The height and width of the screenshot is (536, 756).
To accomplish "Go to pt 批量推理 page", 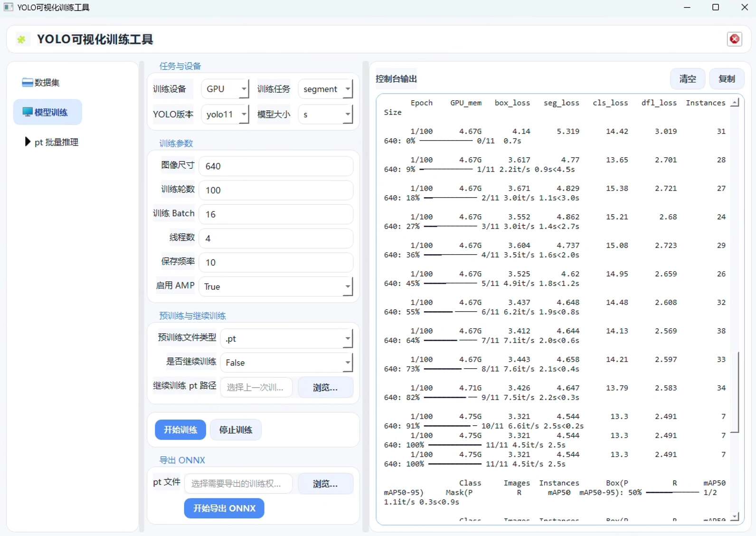I will click(x=51, y=142).
